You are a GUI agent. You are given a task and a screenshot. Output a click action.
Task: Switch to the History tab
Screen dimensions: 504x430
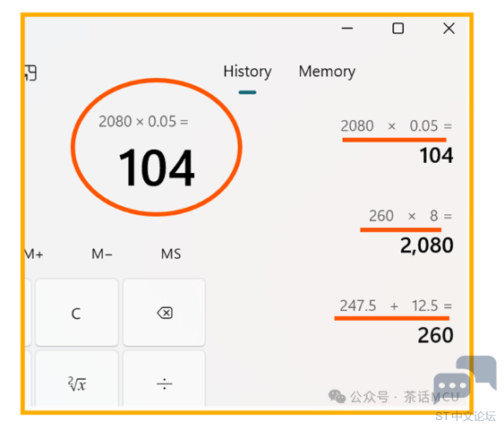pyautogui.click(x=247, y=72)
